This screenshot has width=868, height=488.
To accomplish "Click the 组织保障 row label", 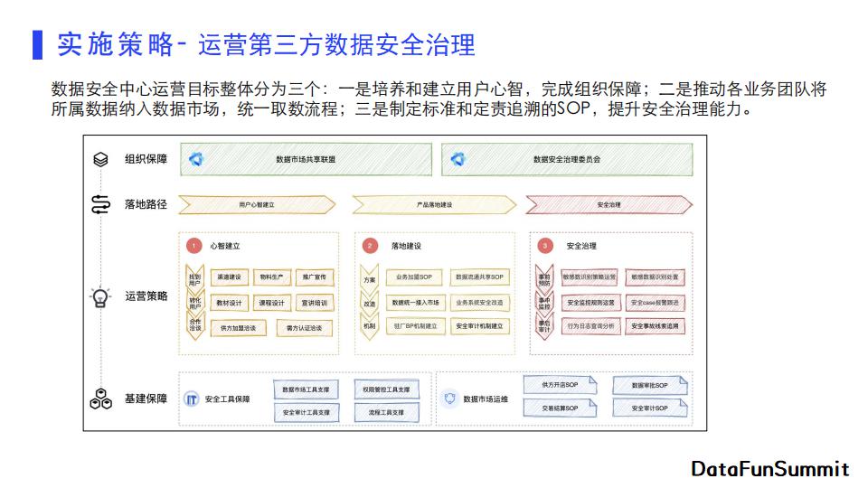I will (146, 159).
